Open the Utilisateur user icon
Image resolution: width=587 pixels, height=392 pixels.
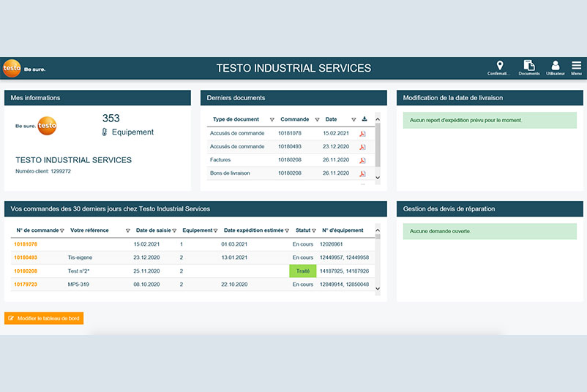(x=556, y=66)
